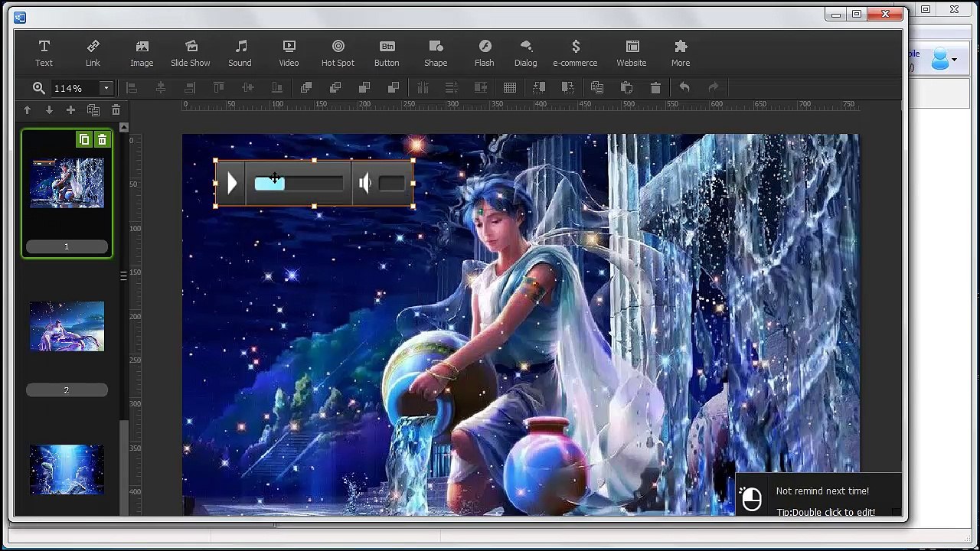The height and width of the screenshot is (551, 980).
Task: Insert a Video element
Action: tap(289, 54)
